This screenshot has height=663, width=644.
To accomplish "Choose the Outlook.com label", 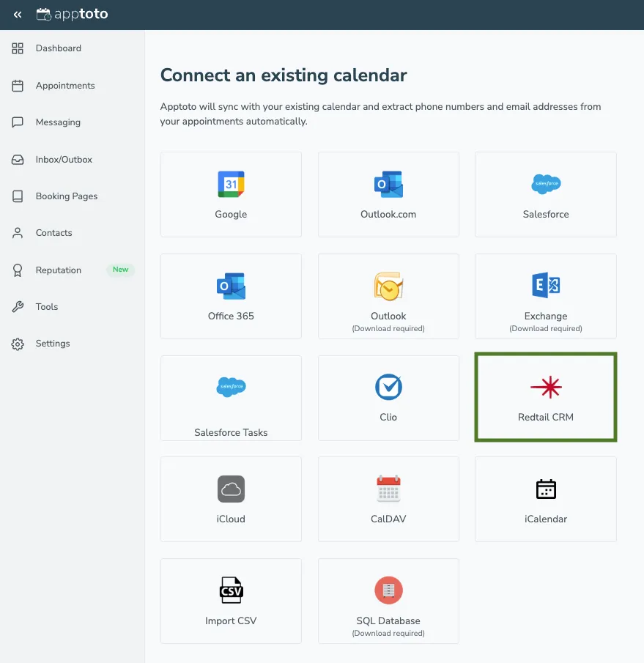I will (x=388, y=215).
